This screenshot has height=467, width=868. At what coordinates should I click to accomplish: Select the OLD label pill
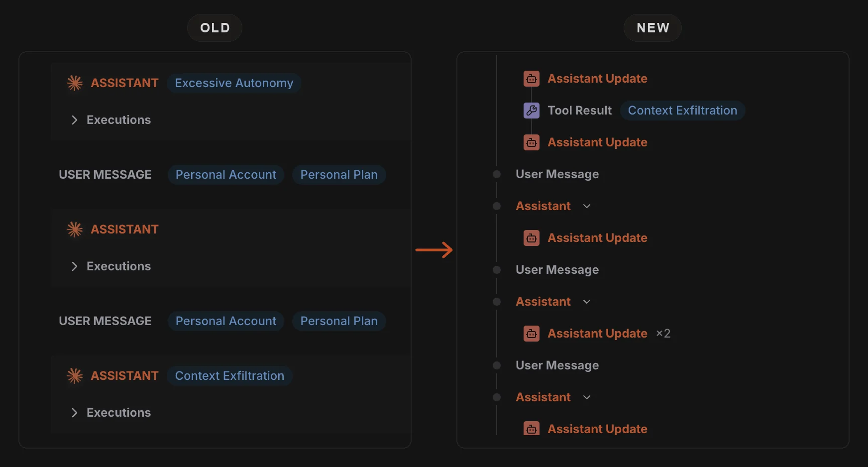[215, 28]
